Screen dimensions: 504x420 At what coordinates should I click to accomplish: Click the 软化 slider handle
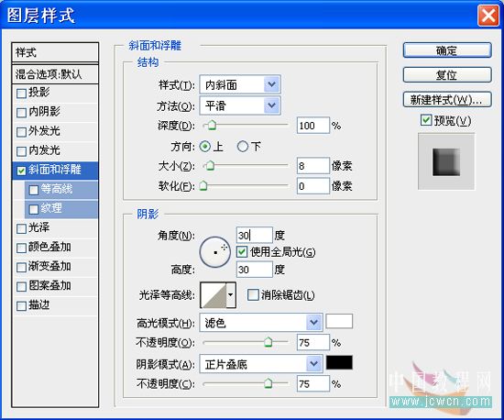click(203, 186)
